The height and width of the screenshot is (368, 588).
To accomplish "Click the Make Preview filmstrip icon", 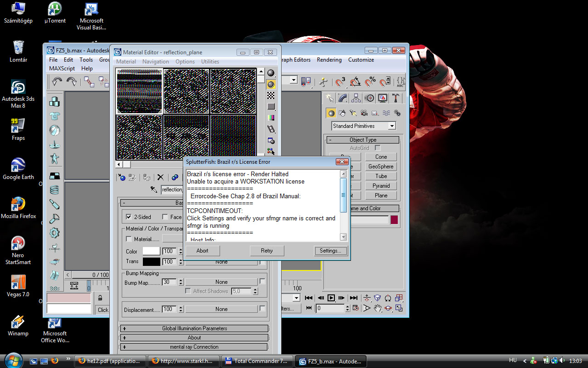I will click(271, 129).
